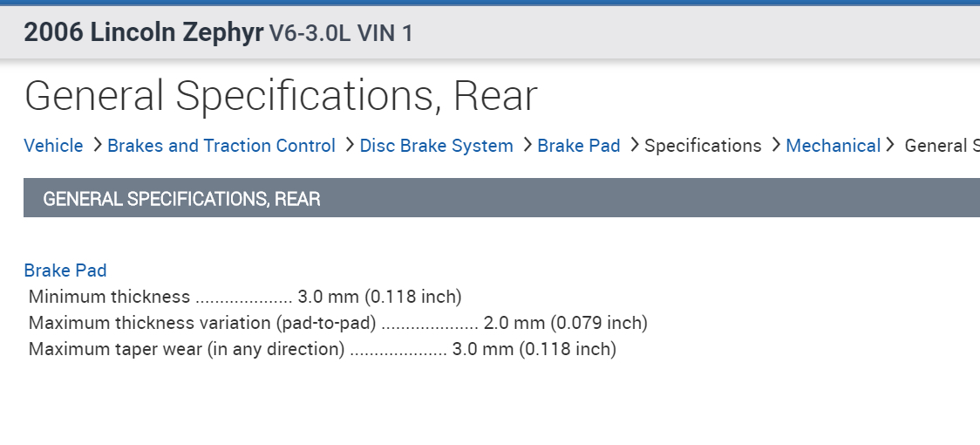Screen dimensions: 980x445
Task: Click the Maximum taper wear specification line
Action: pos(323,349)
